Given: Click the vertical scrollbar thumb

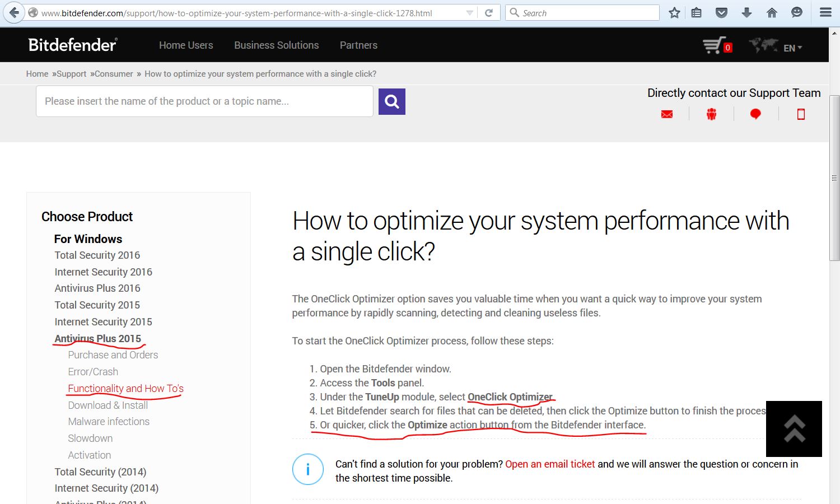Looking at the screenshot, I should tap(834, 178).
